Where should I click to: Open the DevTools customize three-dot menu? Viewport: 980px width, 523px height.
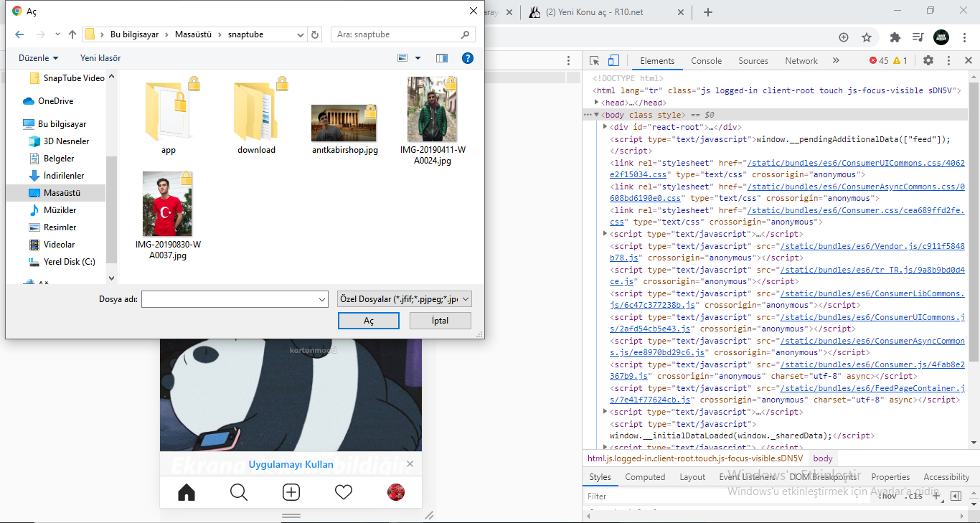tap(948, 61)
